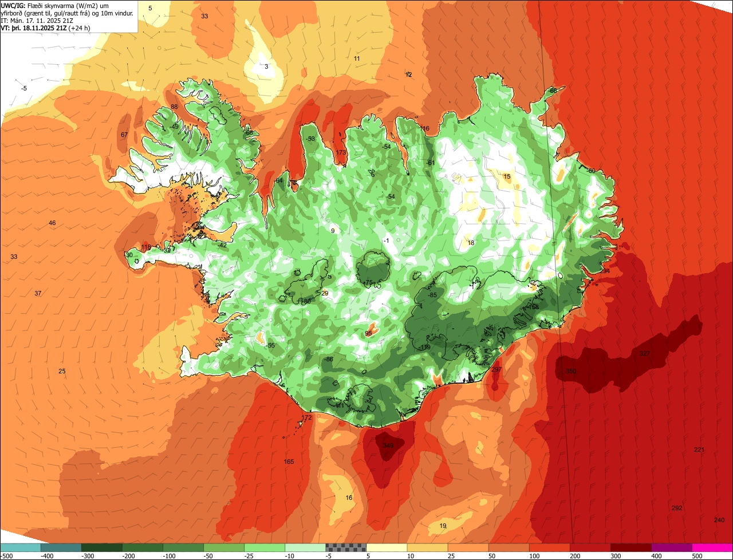Click the '-61' value in northern Iceland

coord(431,163)
